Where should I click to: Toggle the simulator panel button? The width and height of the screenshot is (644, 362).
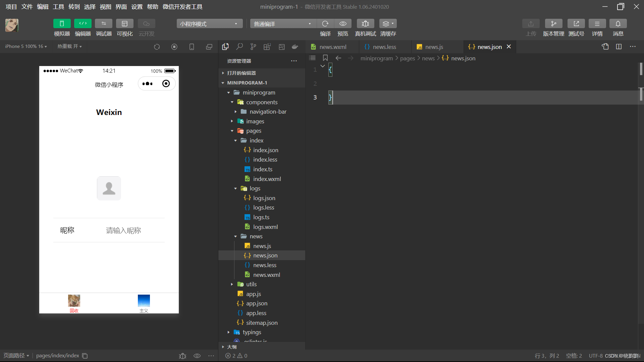[62, 24]
